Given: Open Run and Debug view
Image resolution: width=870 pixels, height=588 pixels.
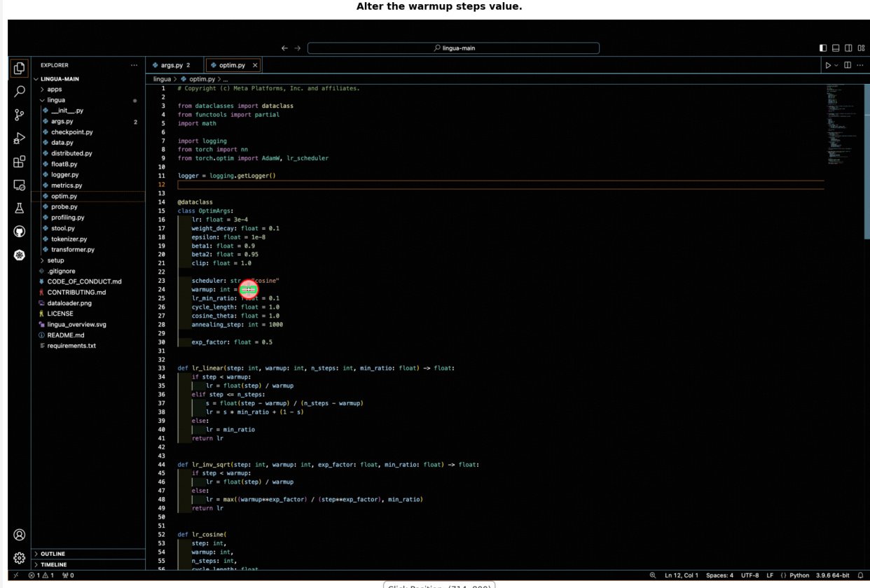Looking at the screenshot, I should [20, 139].
